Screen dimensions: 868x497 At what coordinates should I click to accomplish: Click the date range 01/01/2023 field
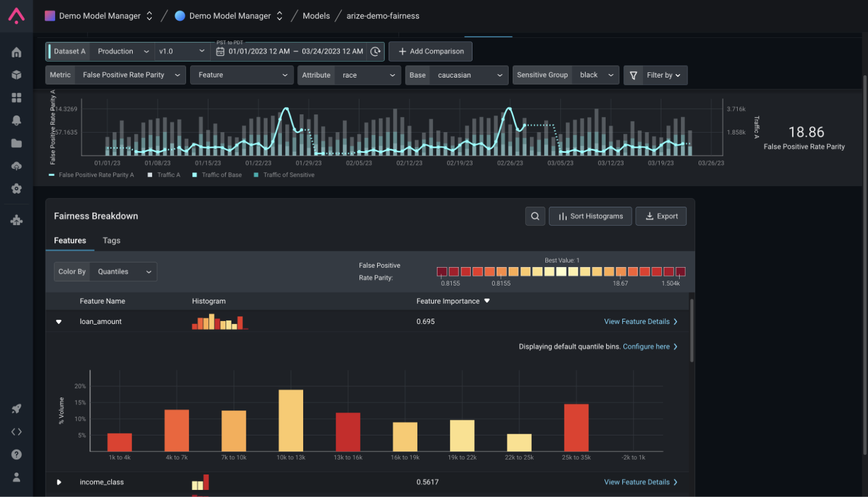[295, 52]
